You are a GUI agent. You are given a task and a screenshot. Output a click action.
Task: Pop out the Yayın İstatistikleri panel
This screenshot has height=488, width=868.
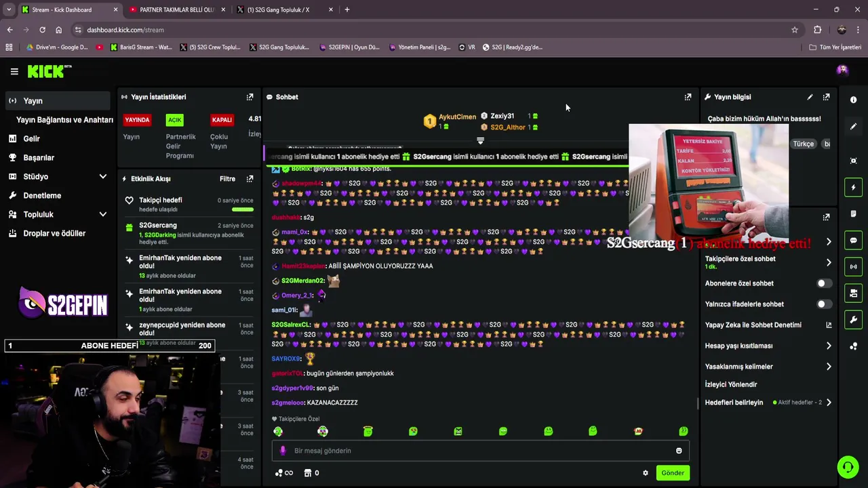[250, 97]
